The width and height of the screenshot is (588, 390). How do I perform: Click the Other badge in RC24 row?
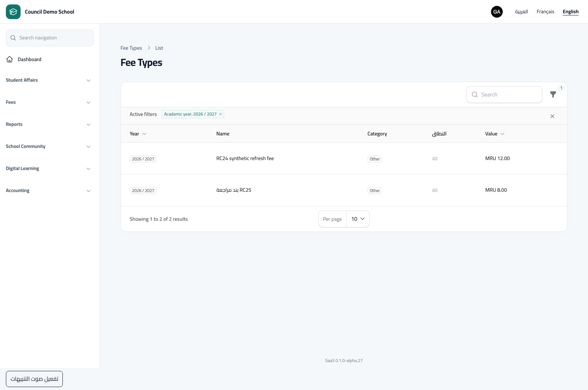[x=374, y=159]
